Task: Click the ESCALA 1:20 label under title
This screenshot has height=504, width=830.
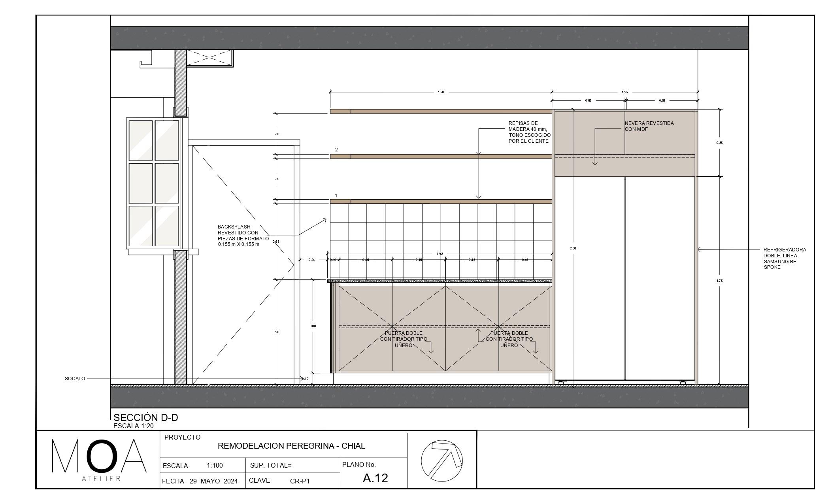Action: tap(133, 426)
